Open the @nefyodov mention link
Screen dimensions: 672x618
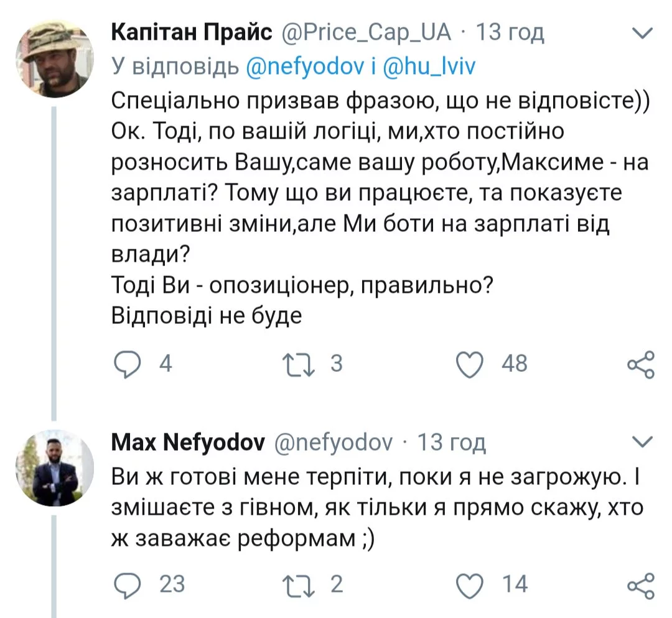click(304, 67)
